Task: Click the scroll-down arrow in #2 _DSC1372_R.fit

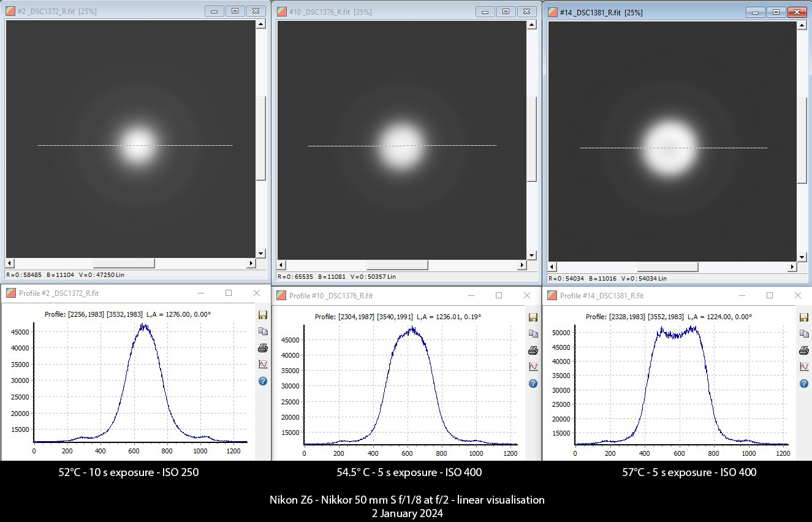Action: pyautogui.click(x=260, y=253)
